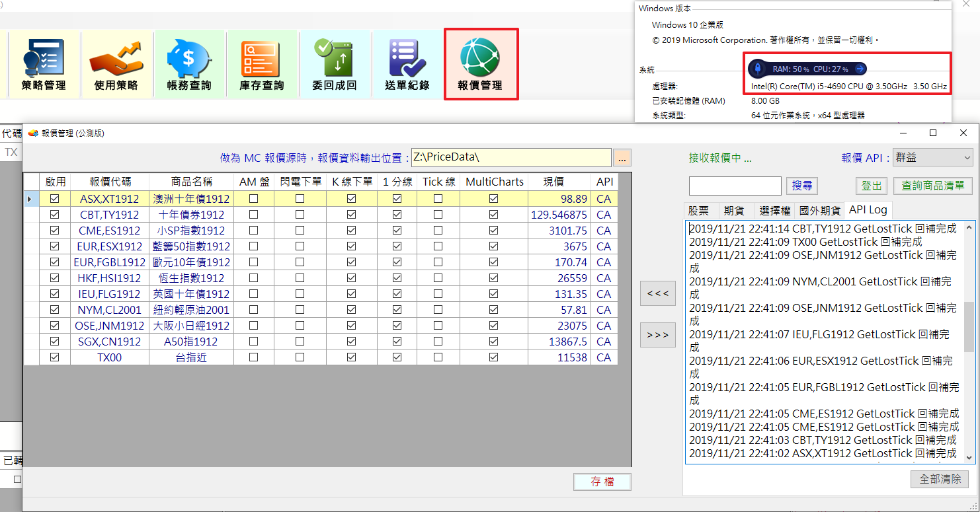This screenshot has width=980, height=512.
Task: Click 接收報價中 status text
Action: click(x=720, y=158)
